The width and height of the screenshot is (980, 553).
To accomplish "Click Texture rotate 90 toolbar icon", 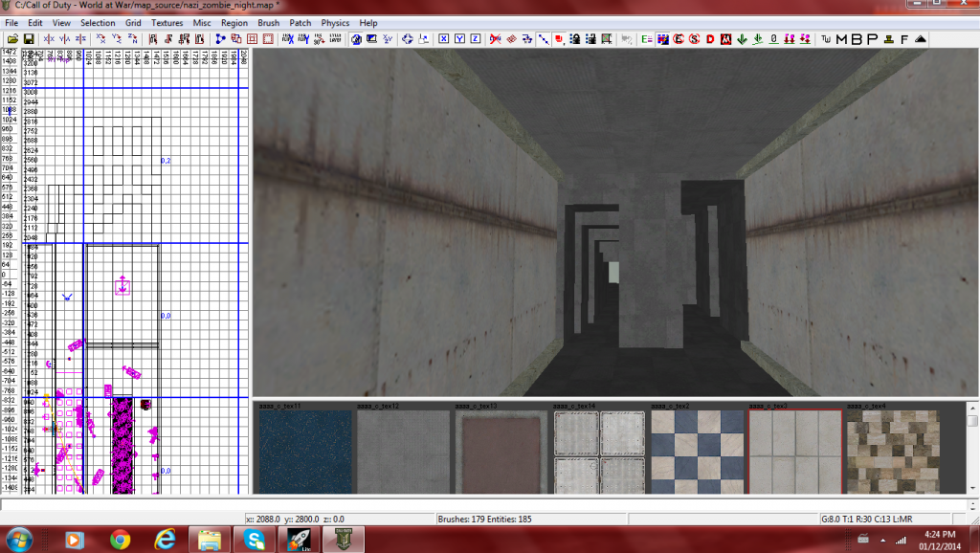I will [x=320, y=38].
